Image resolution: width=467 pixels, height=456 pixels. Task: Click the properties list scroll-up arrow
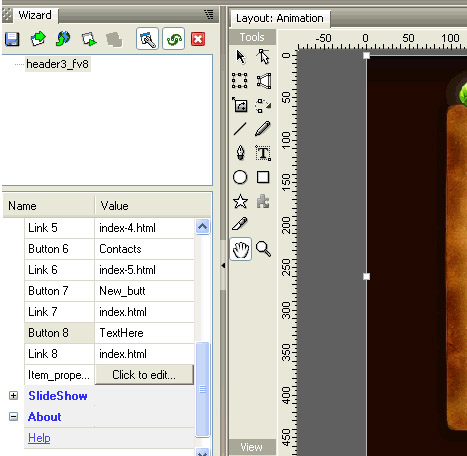tap(203, 227)
